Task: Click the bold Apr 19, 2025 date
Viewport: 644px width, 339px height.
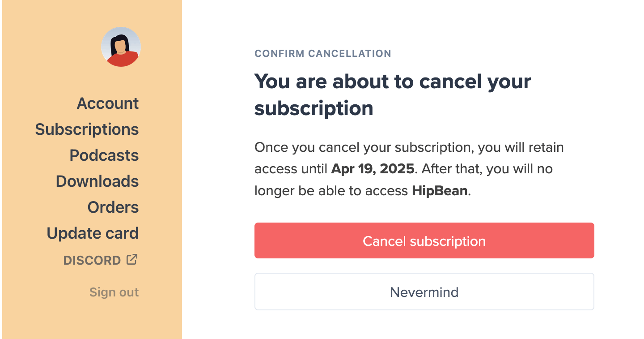Action: click(x=372, y=169)
